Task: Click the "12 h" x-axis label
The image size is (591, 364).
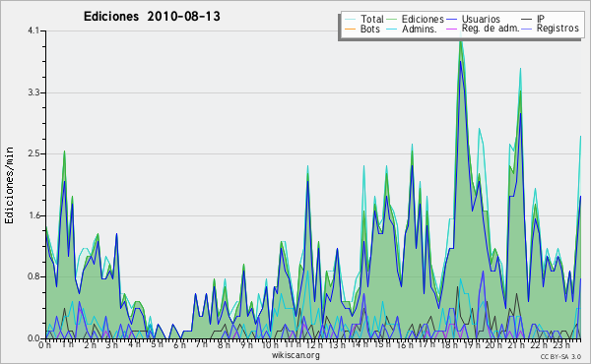Action: coord(314,345)
